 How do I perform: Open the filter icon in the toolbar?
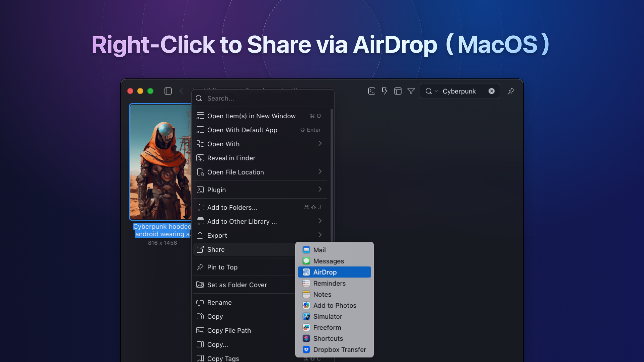(x=411, y=91)
